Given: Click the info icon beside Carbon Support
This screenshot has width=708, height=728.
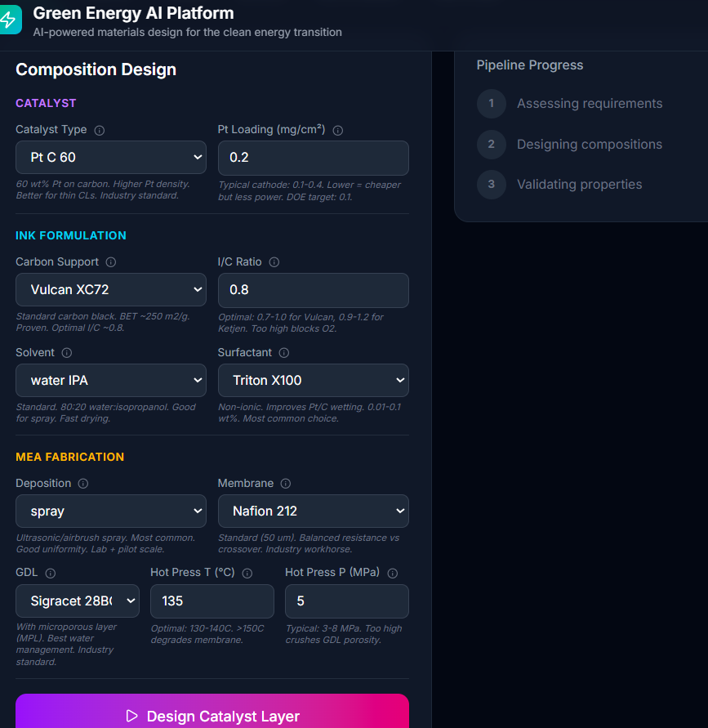Looking at the screenshot, I should pyautogui.click(x=111, y=262).
